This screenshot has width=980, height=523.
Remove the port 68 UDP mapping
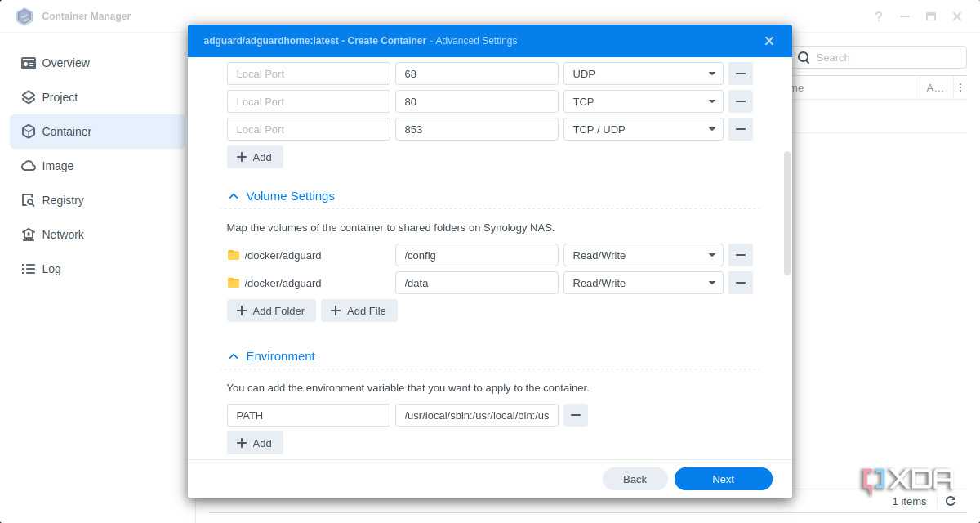click(x=740, y=74)
